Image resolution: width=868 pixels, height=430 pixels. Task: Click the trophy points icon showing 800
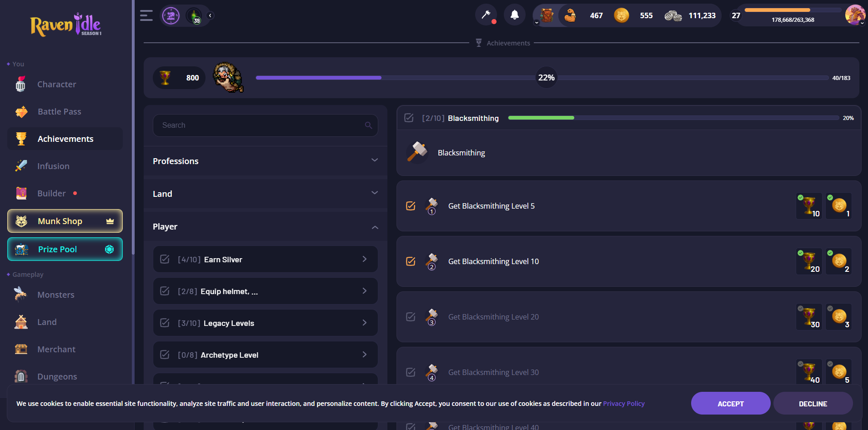click(x=165, y=78)
